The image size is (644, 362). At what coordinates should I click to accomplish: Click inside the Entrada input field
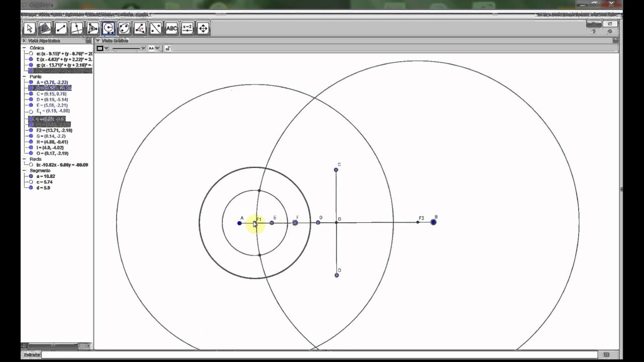coord(319,354)
